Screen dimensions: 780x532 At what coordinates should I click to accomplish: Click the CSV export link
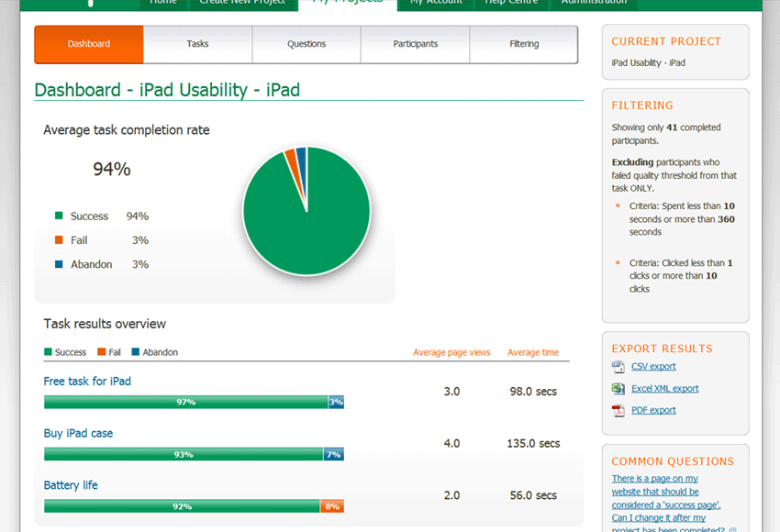pos(653,366)
